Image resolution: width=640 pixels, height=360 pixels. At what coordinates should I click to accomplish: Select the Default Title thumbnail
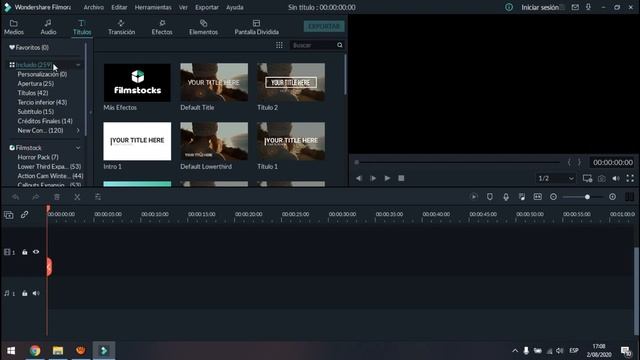(x=214, y=82)
